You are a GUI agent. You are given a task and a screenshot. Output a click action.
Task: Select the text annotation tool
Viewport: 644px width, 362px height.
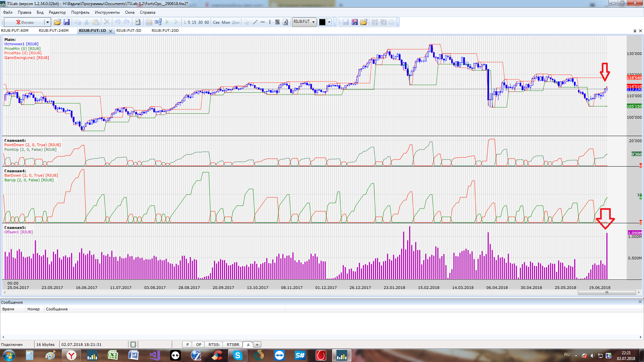click(x=285, y=22)
